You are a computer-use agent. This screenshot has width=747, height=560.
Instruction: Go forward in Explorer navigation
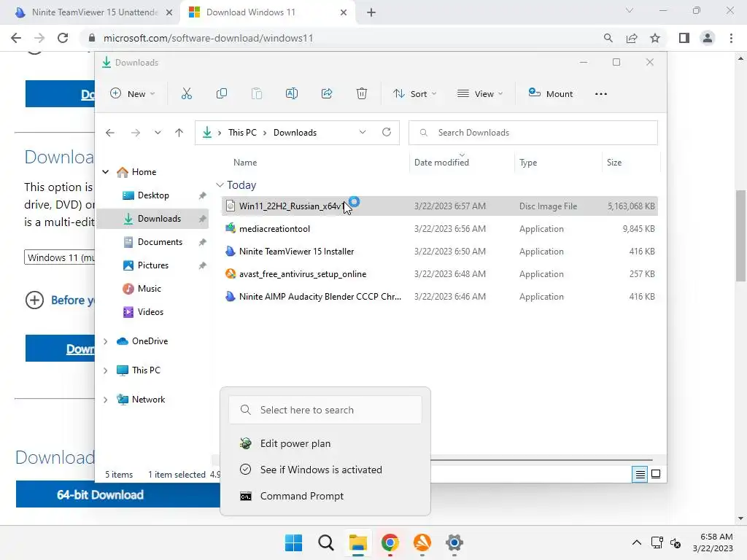point(135,133)
